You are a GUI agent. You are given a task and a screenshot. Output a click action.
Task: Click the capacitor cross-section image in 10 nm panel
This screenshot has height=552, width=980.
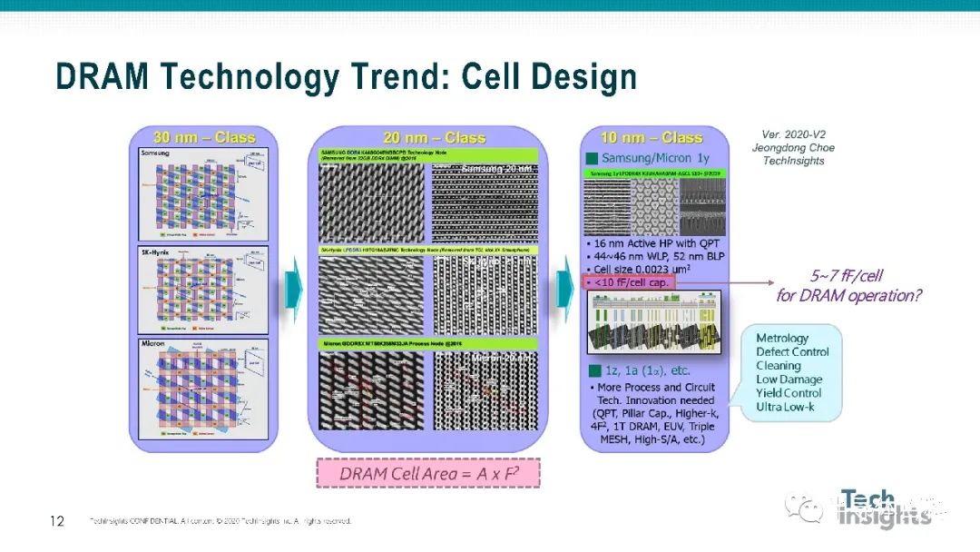(x=654, y=323)
